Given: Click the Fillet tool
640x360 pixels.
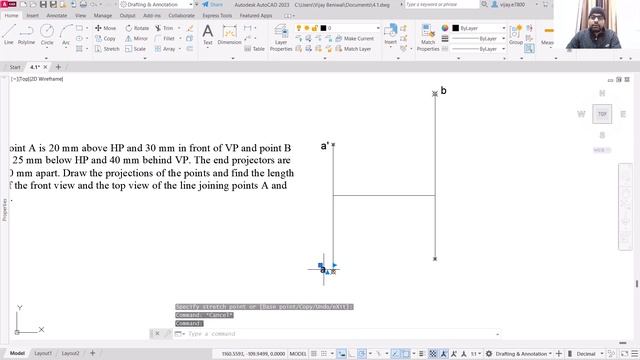Looking at the screenshot, I should (x=165, y=38).
